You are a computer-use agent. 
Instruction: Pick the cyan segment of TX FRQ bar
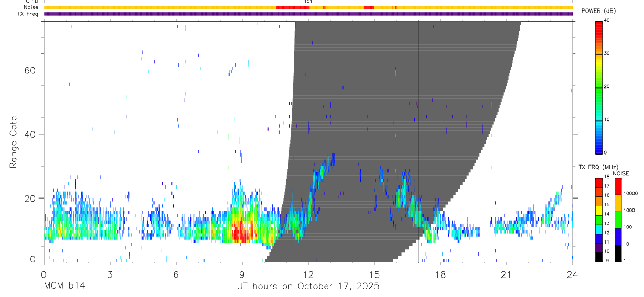[598, 229]
